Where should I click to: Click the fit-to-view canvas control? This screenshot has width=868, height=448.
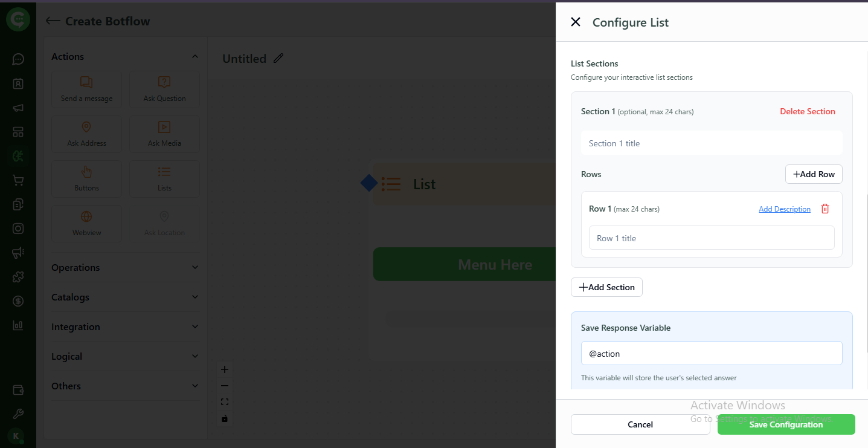pos(225,401)
